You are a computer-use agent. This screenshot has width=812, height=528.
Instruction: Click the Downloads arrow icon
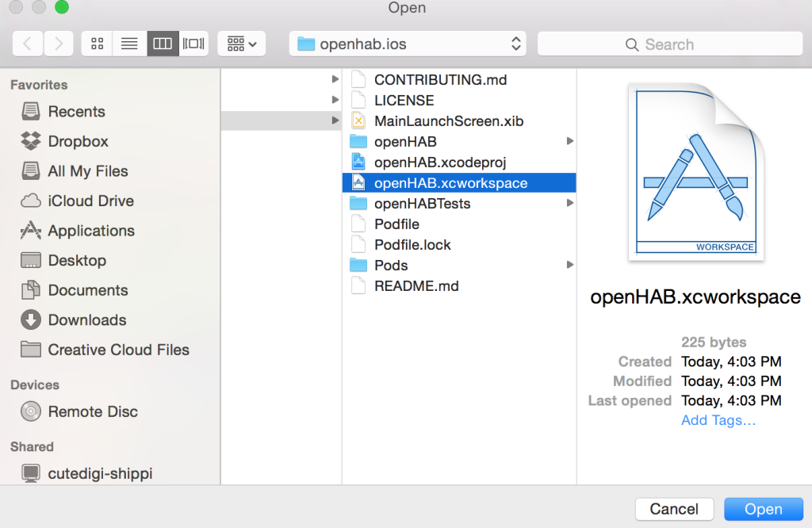(31, 320)
